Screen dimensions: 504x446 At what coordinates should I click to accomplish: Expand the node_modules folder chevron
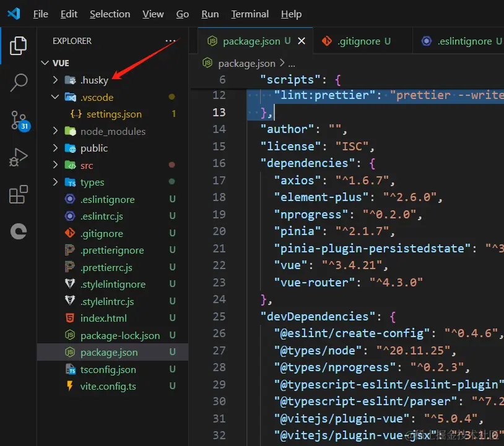[x=55, y=131]
